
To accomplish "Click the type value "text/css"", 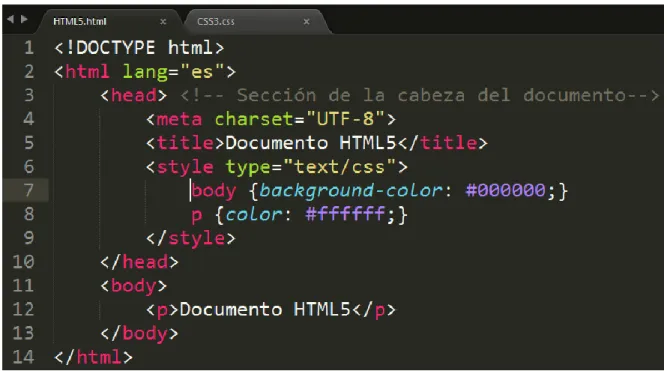I will 339,167.
